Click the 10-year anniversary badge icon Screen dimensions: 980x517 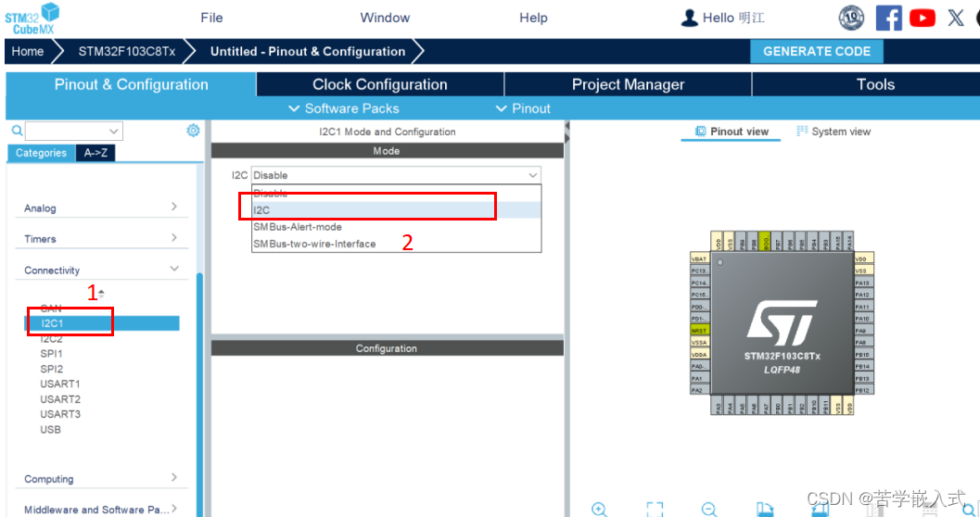point(851,19)
